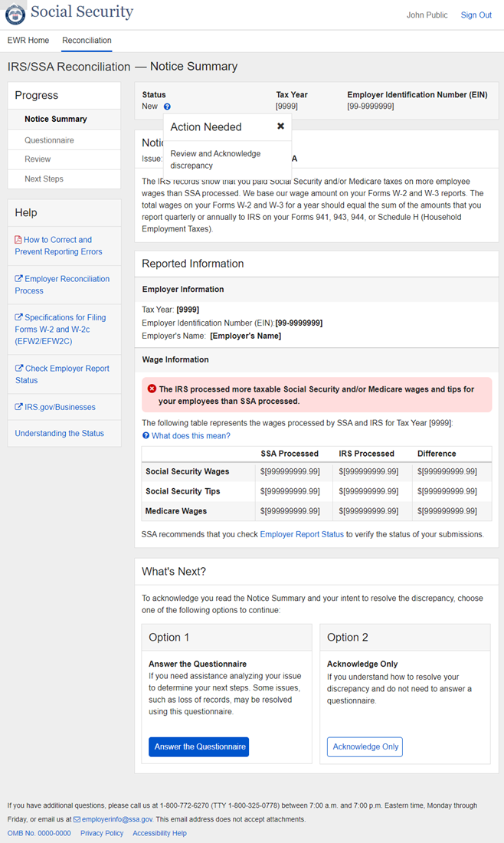This screenshot has width=504, height=843.
Task: Open the EWR Home tab
Action: click(28, 41)
